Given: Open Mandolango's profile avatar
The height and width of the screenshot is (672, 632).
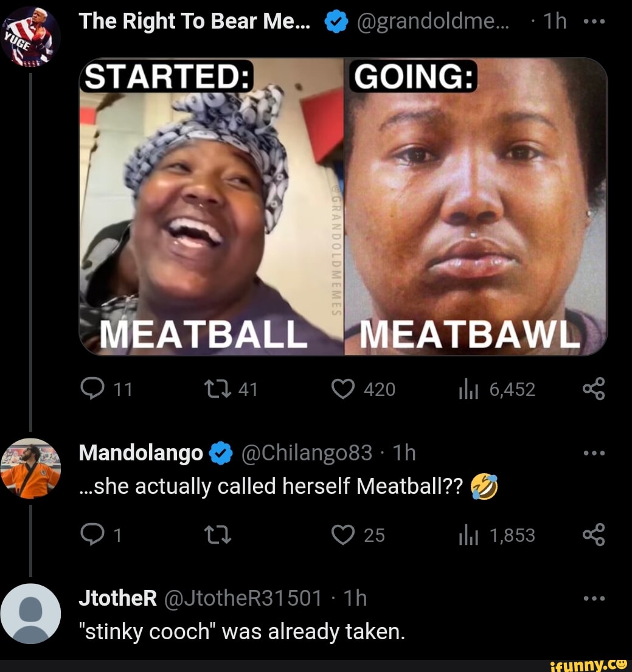Looking at the screenshot, I should coord(30,469).
